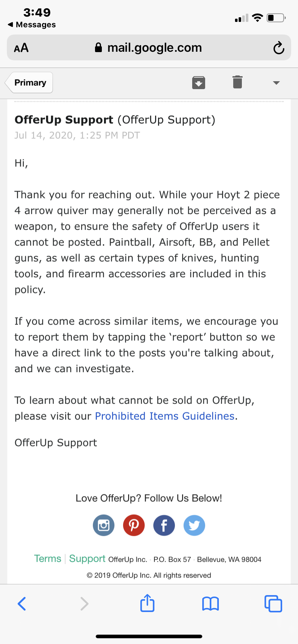Open OfferUp's Pinterest icon
Viewport: 298px width, 644px height.
(x=134, y=525)
